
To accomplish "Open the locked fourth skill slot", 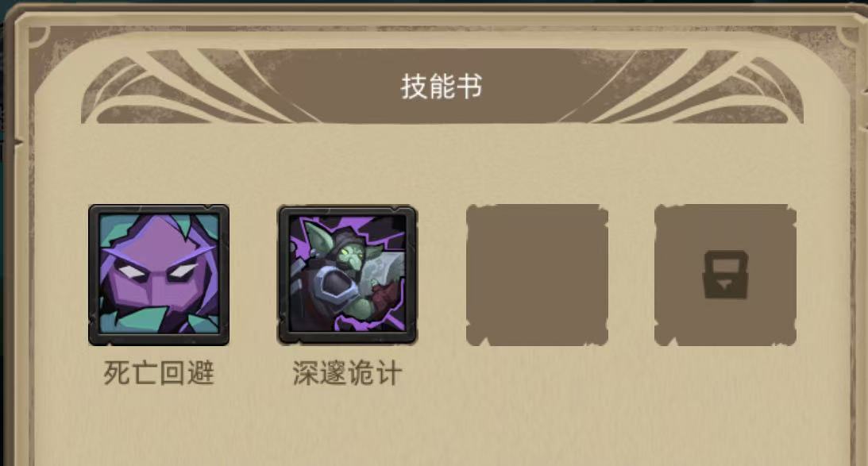I will [x=725, y=275].
